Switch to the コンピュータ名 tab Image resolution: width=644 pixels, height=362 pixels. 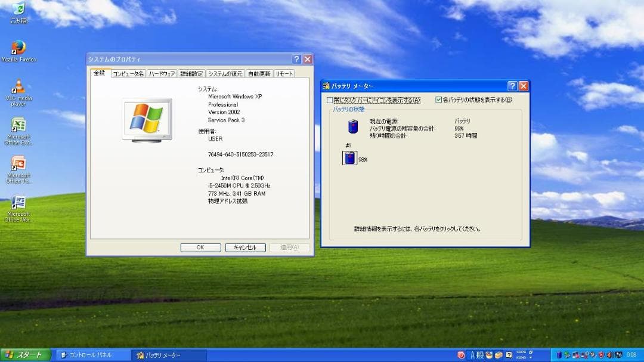point(128,74)
